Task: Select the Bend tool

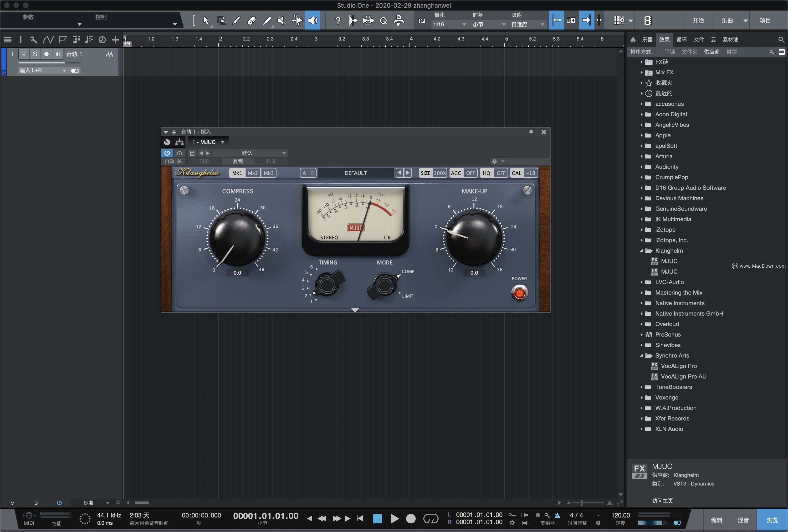Action: pos(297,21)
